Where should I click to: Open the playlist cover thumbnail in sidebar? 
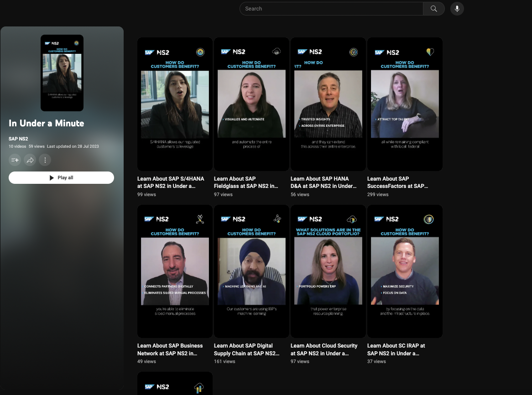[x=62, y=73]
